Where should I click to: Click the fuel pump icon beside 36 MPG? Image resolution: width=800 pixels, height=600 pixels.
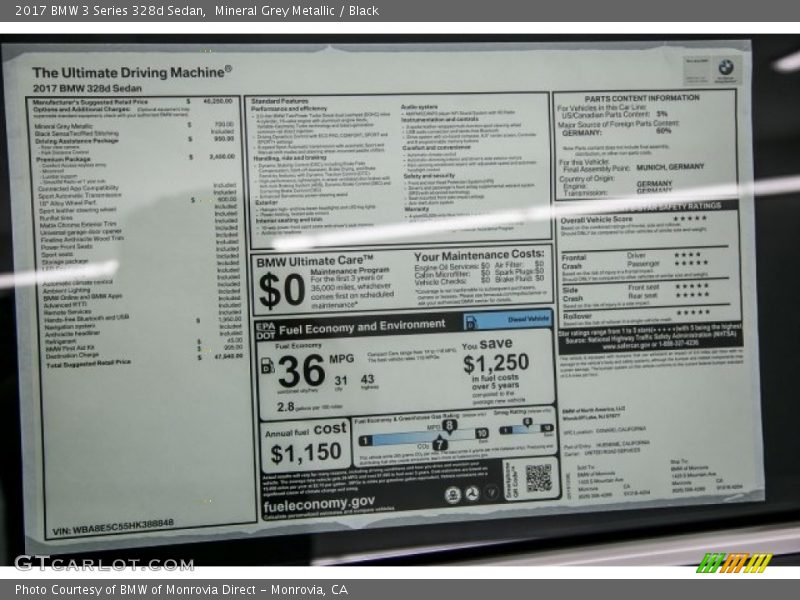coord(267,365)
